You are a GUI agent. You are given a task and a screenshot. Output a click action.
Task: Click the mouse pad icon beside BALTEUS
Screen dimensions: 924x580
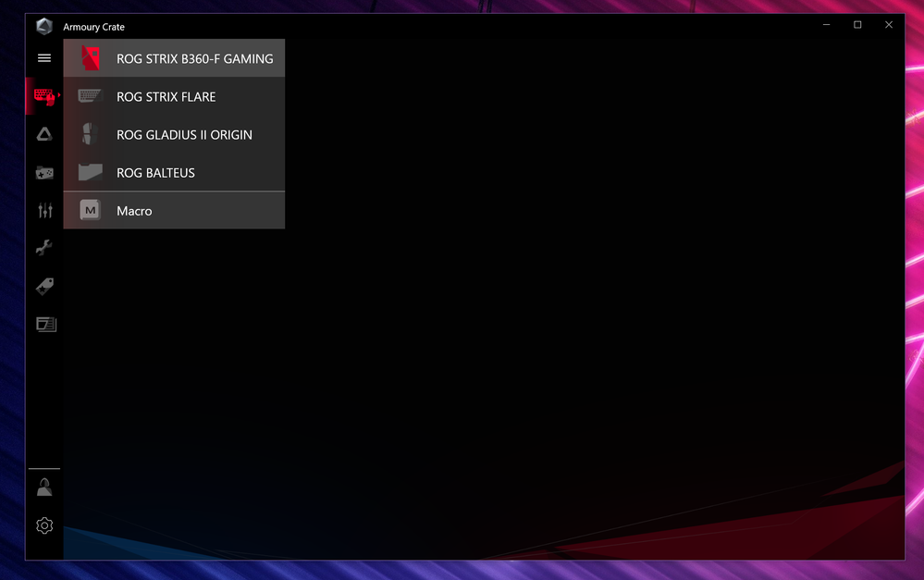click(90, 172)
